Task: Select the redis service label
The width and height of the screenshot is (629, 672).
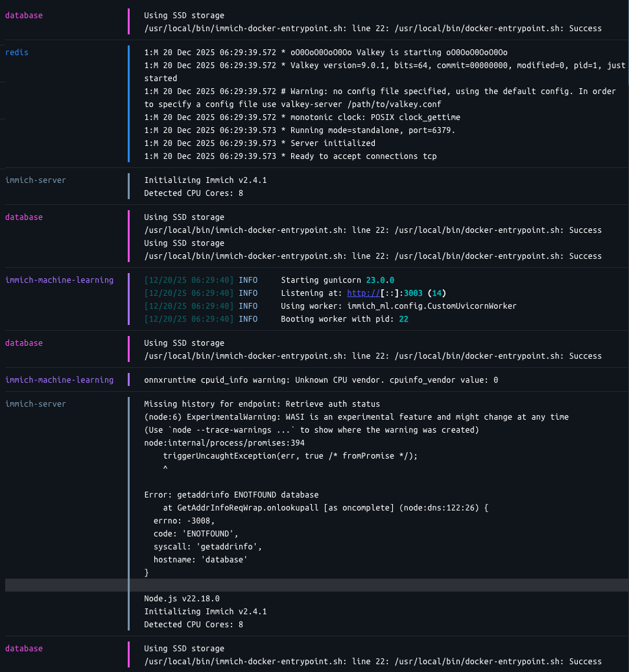Action: pyautogui.click(x=16, y=52)
